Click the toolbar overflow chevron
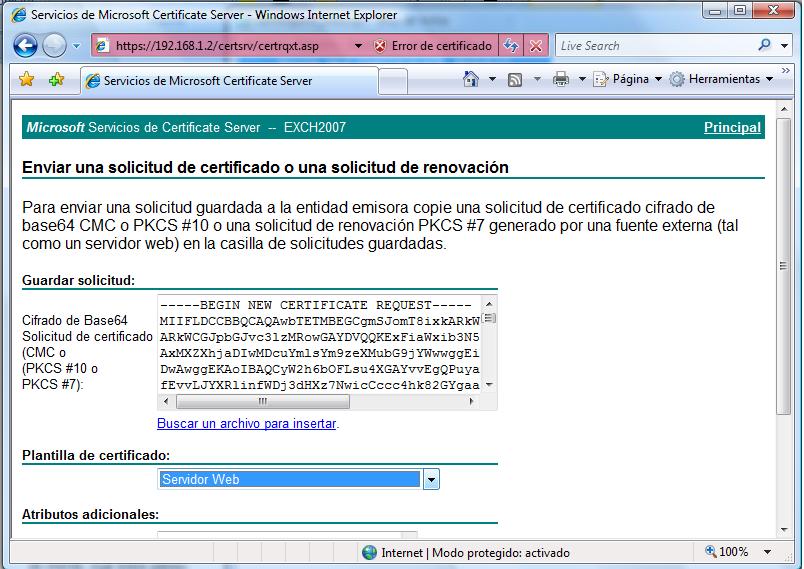Screen dimensions: 804x569 (786, 71)
